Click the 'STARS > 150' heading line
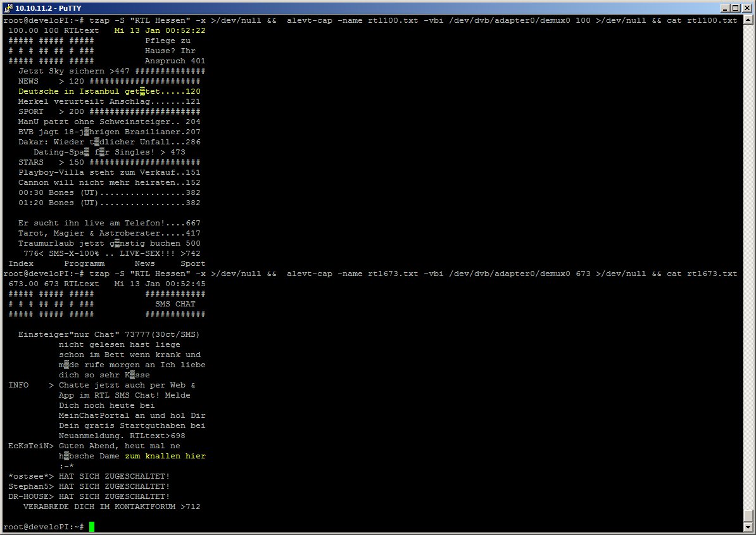 (109, 162)
